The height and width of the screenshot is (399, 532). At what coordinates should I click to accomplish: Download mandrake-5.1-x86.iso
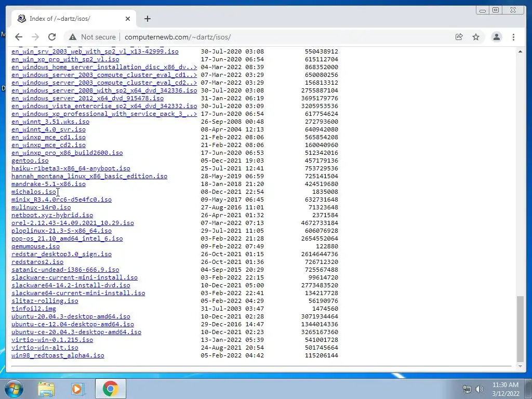[x=48, y=184]
